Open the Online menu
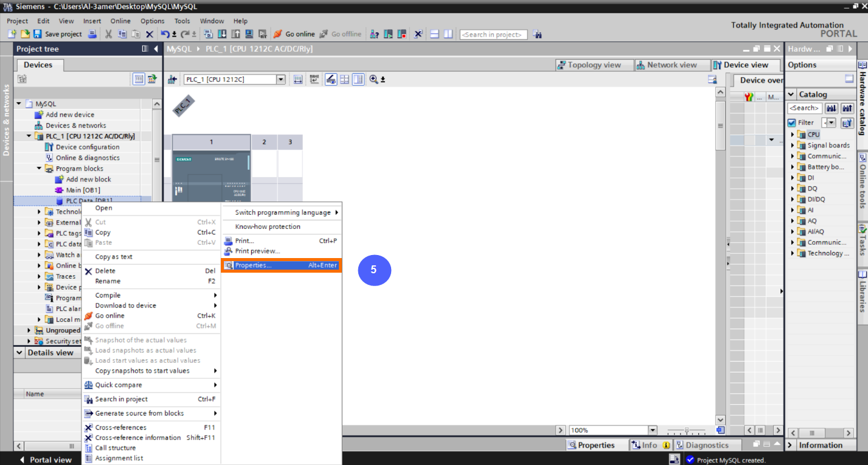The width and height of the screenshot is (868, 465). point(120,20)
